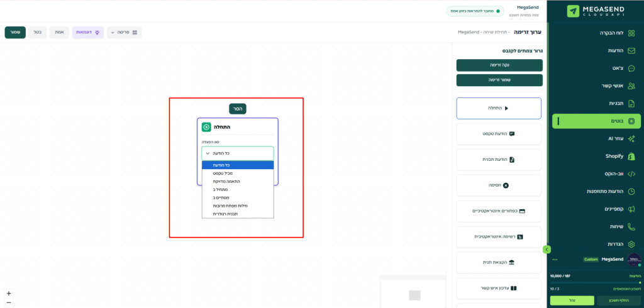Open the Shopify icon in the sidebar
This screenshot has height=308, width=644.
(x=631, y=156)
